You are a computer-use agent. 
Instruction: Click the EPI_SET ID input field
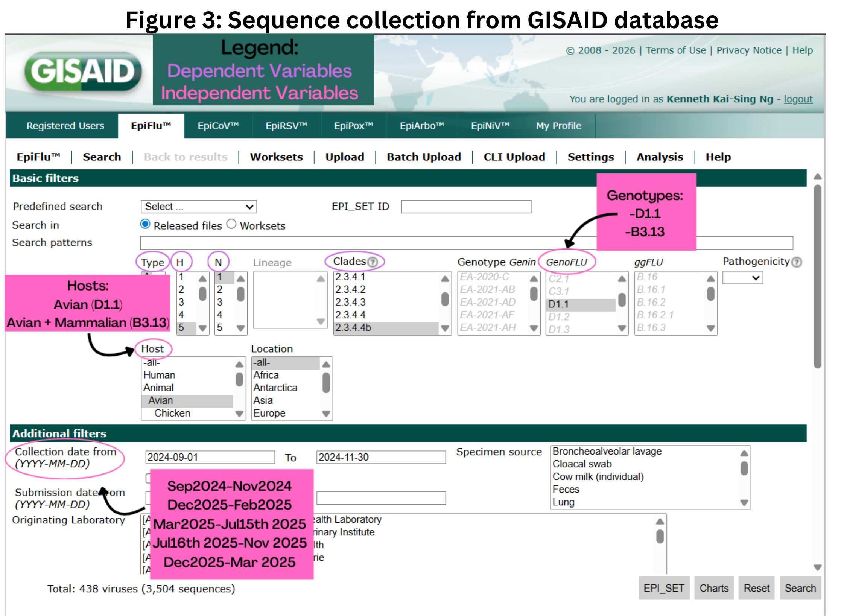(466, 207)
